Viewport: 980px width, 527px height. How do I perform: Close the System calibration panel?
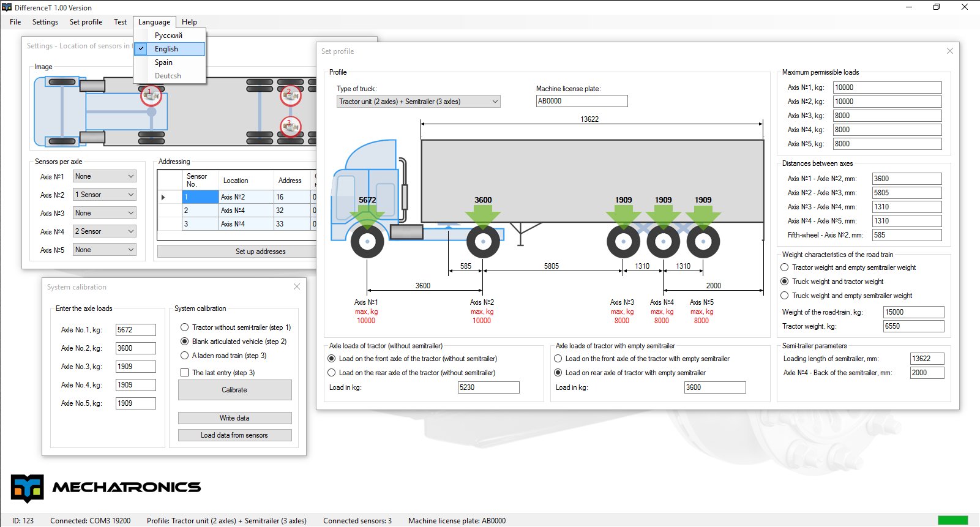[297, 286]
